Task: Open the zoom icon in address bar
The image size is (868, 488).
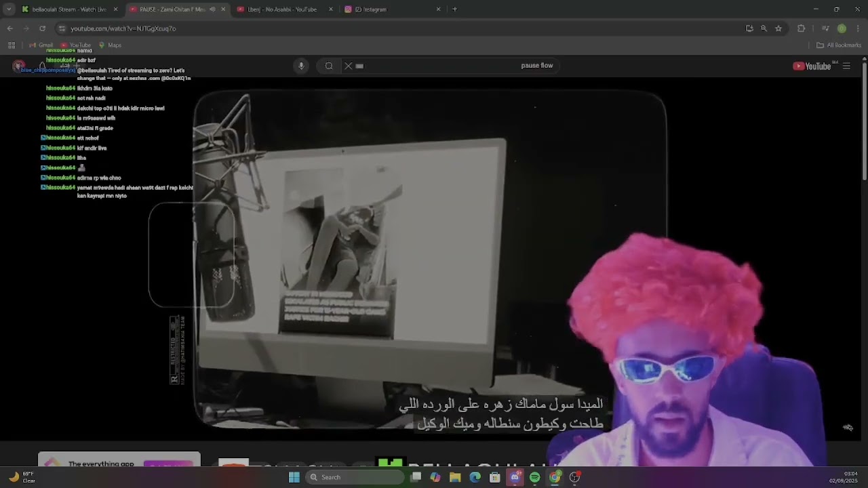Action: (764, 28)
